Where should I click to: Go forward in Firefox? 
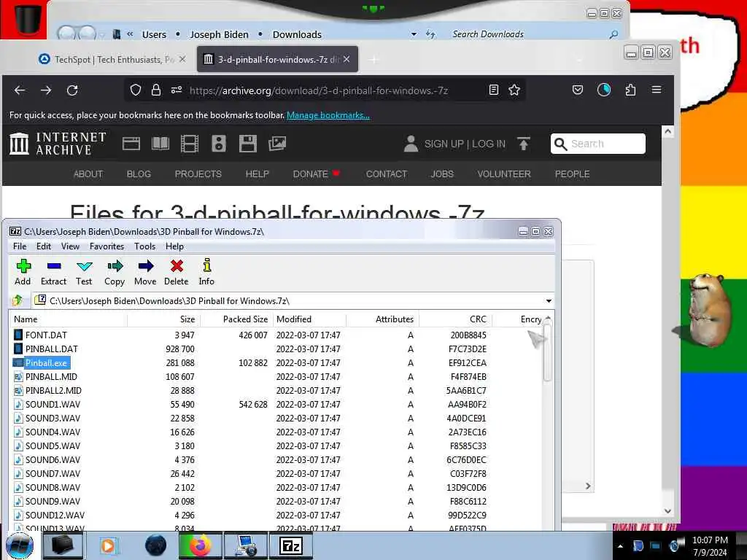tap(46, 90)
